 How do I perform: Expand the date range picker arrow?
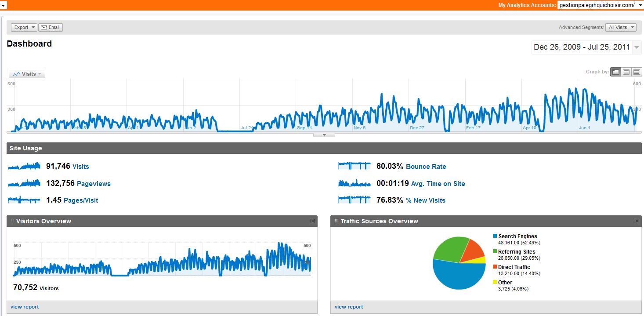click(637, 47)
